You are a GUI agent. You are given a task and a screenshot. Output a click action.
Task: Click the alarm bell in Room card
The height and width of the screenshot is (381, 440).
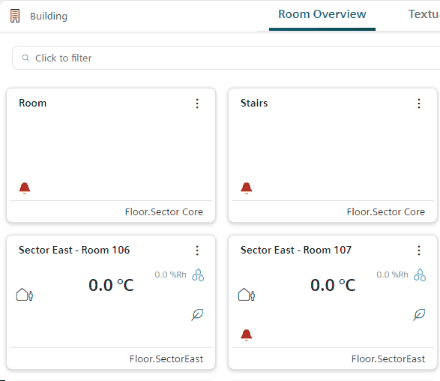pyautogui.click(x=25, y=188)
